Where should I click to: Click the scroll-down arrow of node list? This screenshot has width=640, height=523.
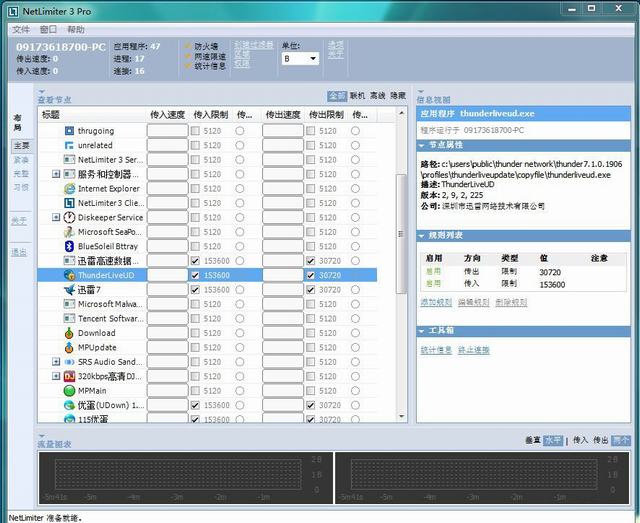pos(401,416)
